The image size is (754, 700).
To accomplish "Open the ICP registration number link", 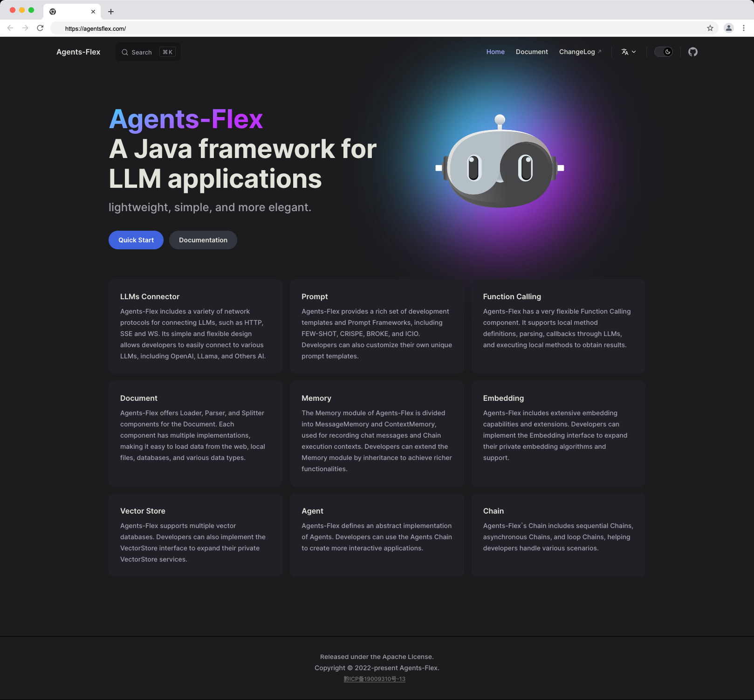I will click(x=375, y=679).
